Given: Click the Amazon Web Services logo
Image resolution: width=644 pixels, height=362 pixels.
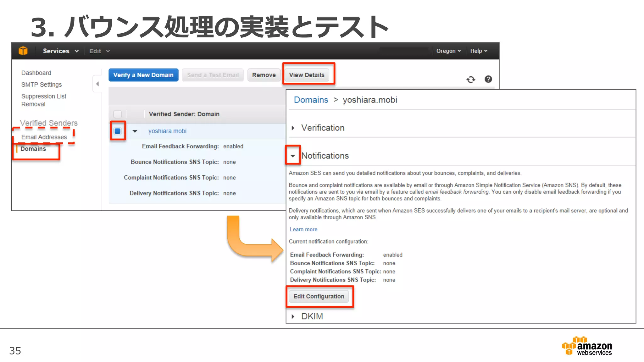Looking at the screenshot, I should 587,346.
